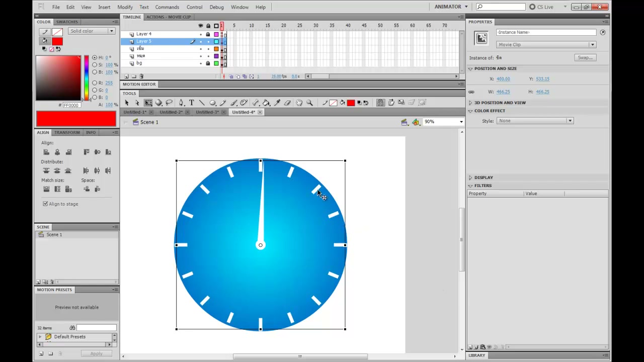The height and width of the screenshot is (362, 644).
Task: Click frame 20 on timeline ruler
Action: 284,26
